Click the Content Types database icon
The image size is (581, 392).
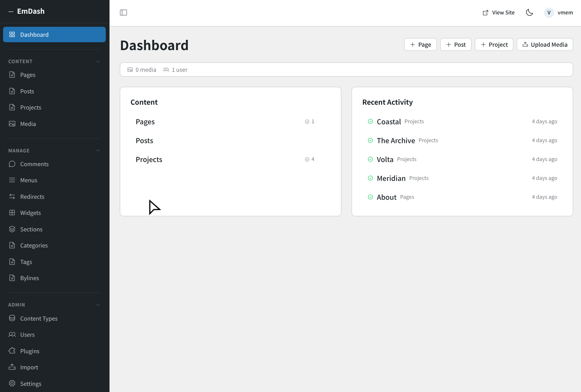(12, 318)
